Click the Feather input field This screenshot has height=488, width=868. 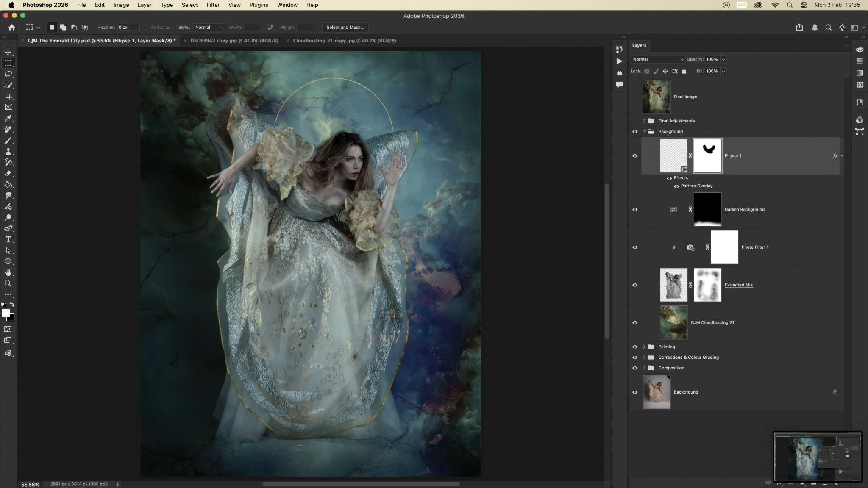point(128,27)
